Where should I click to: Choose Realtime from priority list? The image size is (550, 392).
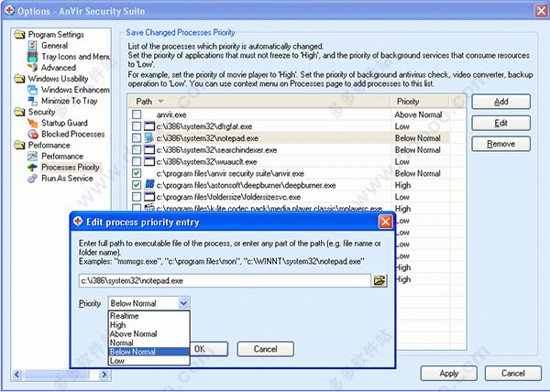pyautogui.click(x=149, y=316)
